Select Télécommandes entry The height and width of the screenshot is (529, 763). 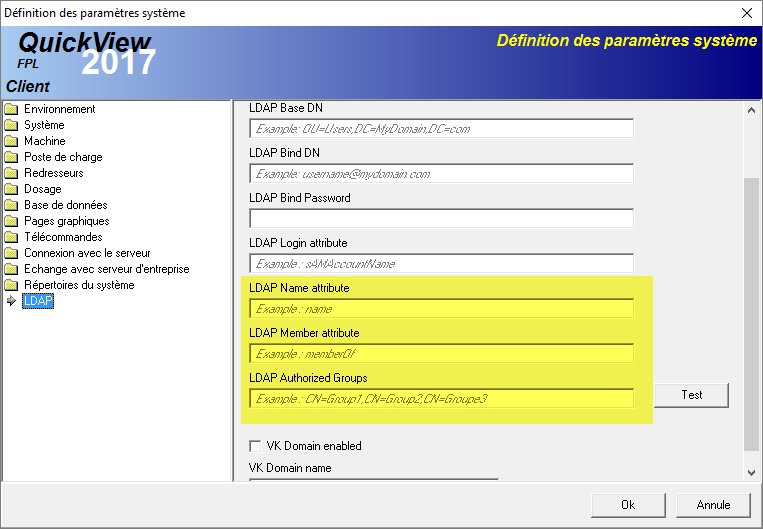click(63, 237)
